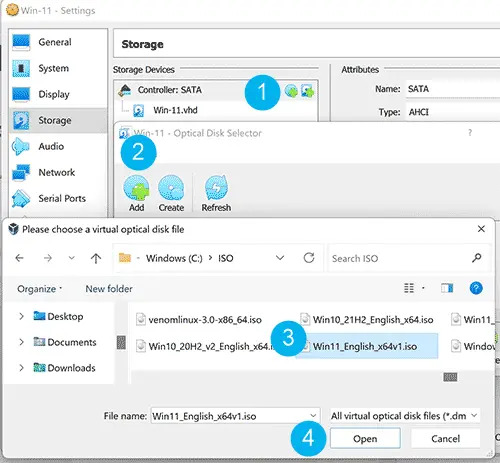Select Win-11.vhd disk entry
Viewport: 500px width, 463px height.
tap(175, 110)
